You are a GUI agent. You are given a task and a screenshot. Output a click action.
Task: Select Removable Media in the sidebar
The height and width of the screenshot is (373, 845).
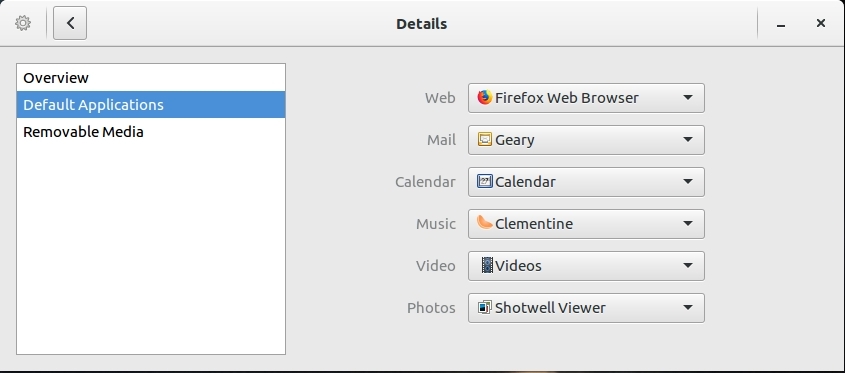(x=151, y=132)
